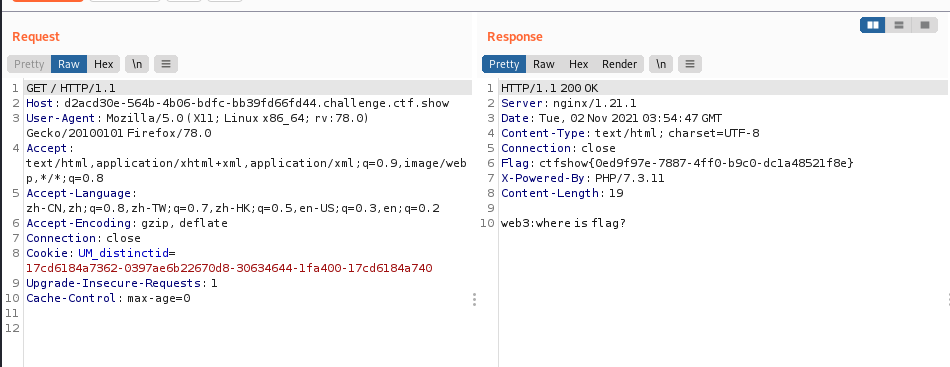This screenshot has width=950, height=367.
Task: Open Request panel hamburger options menu
Action: tap(166, 64)
